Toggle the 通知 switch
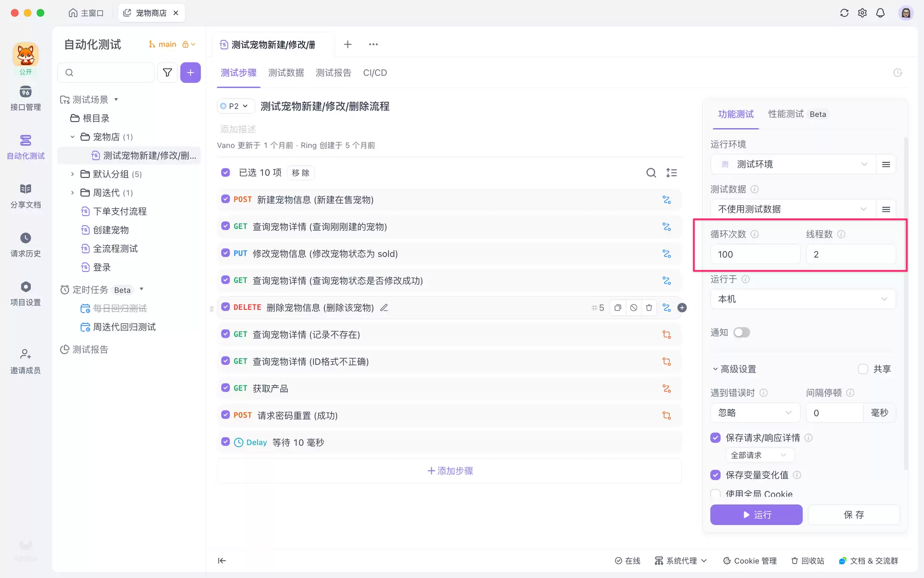Image resolution: width=924 pixels, height=578 pixels. coord(742,332)
